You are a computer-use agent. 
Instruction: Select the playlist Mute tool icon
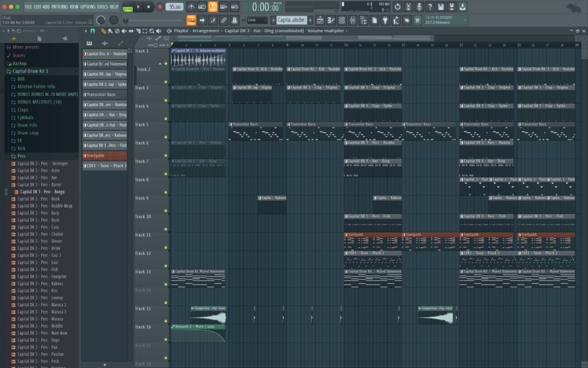(x=124, y=31)
